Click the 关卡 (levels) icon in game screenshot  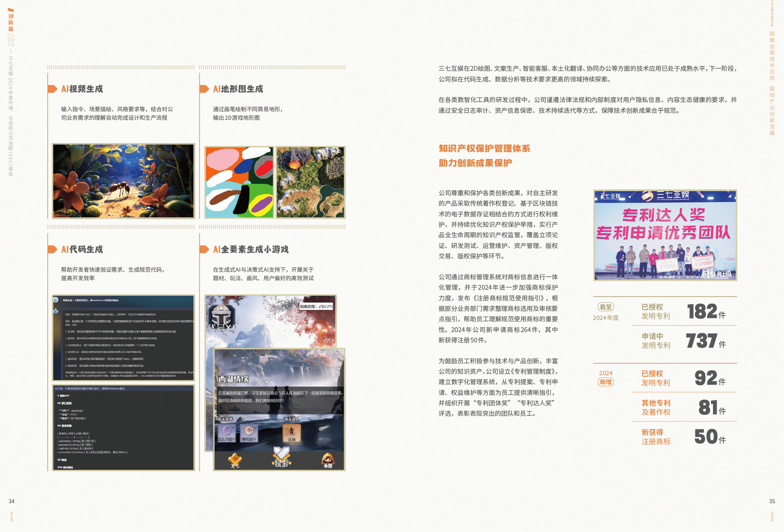[235, 460]
